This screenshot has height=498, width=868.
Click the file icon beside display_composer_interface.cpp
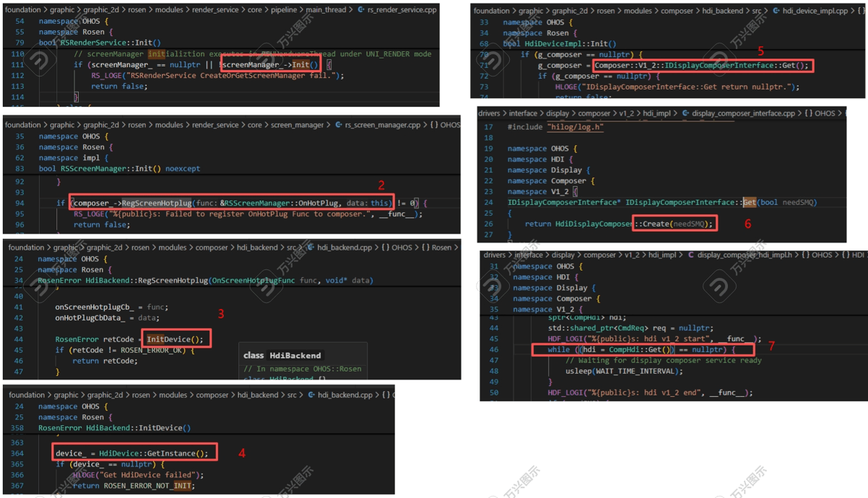point(685,113)
